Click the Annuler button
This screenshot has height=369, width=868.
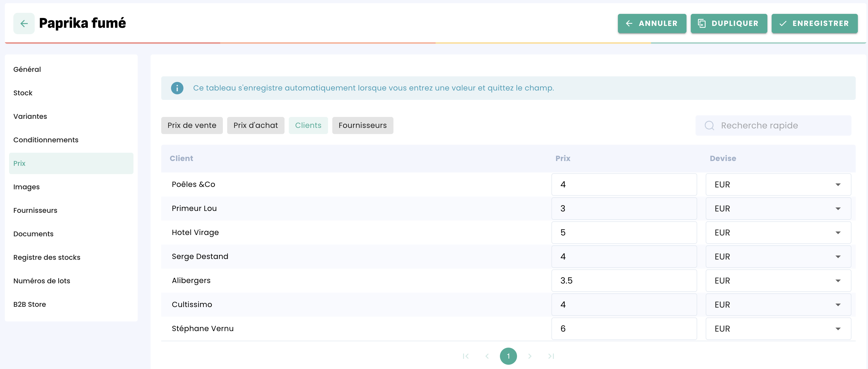[652, 23]
